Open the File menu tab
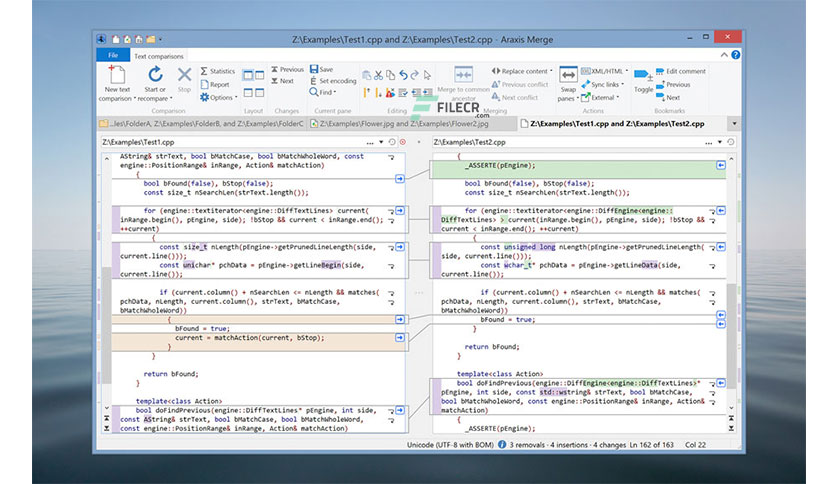 pos(113,55)
